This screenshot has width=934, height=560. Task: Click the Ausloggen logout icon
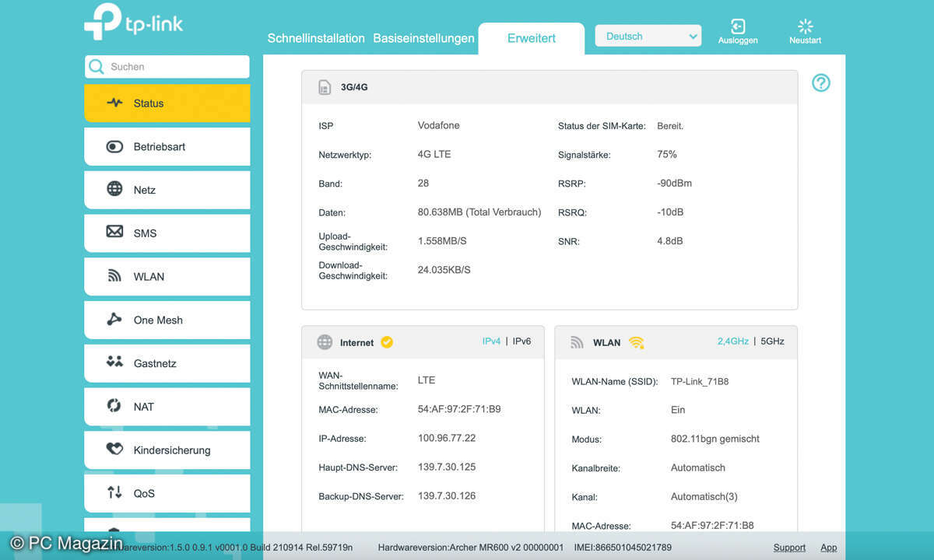point(737,28)
